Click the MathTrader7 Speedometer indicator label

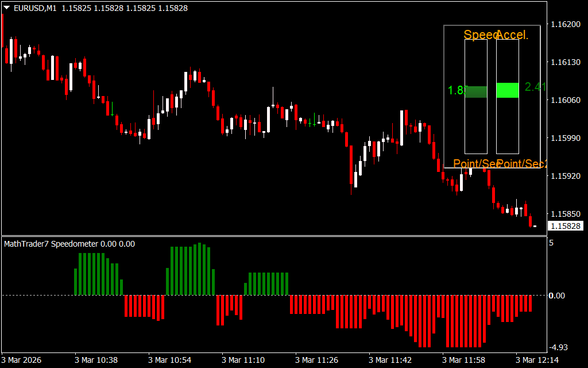[69, 244]
